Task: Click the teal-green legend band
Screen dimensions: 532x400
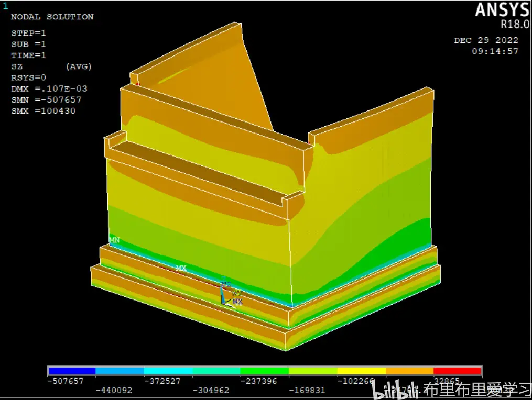Action: pyautogui.click(x=216, y=371)
